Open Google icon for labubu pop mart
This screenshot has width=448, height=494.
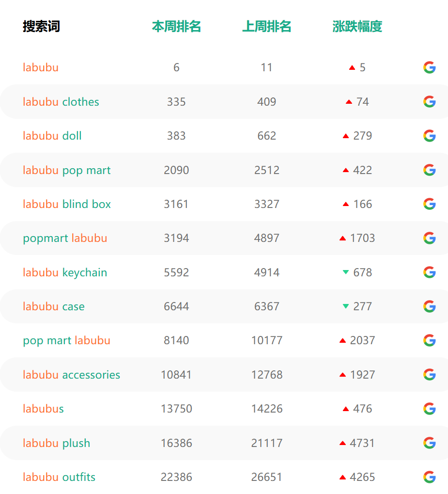[430, 170]
